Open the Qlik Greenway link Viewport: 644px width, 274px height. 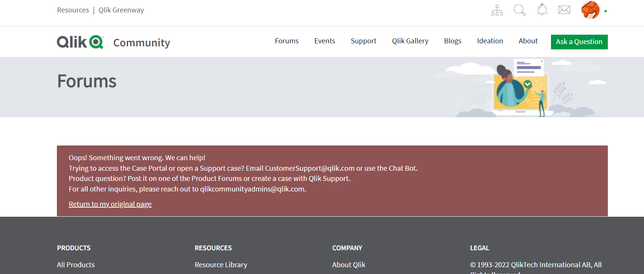[x=121, y=10]
